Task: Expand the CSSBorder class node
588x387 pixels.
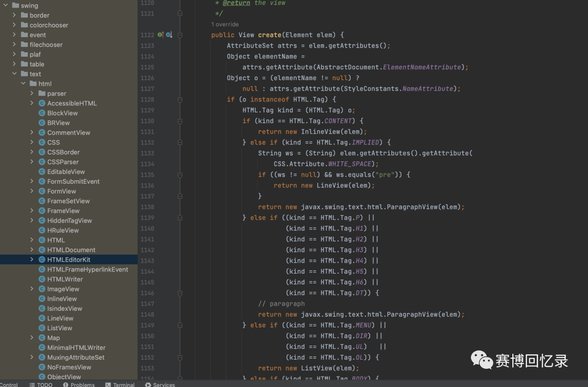Action: (x=32, y=152)
